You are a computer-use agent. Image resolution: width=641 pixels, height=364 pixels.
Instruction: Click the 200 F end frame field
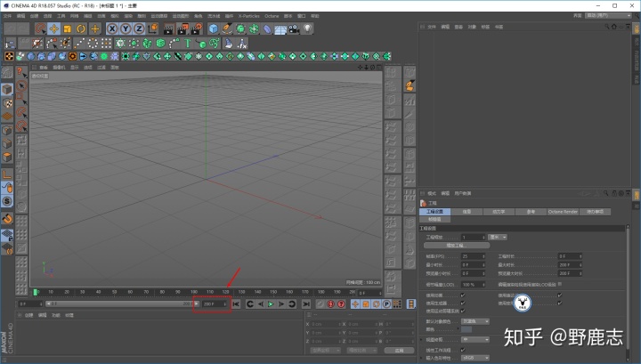(x=215, y=304)
